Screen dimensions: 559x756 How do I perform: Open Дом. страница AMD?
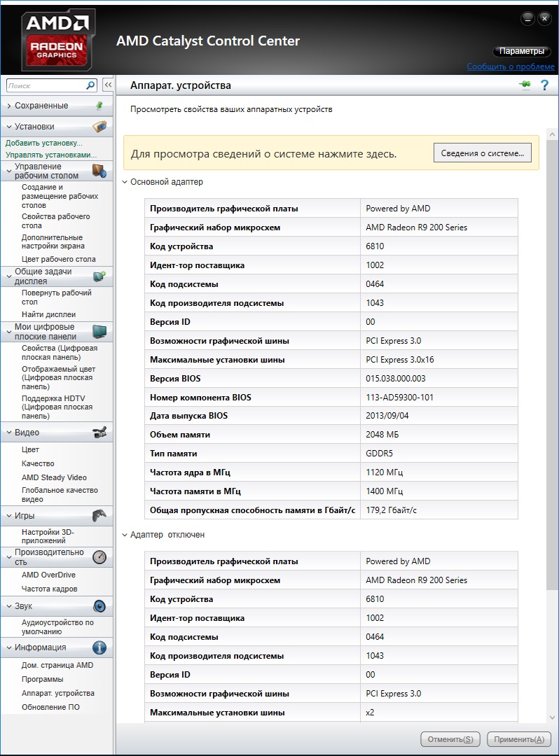click(x=57, y=665)
